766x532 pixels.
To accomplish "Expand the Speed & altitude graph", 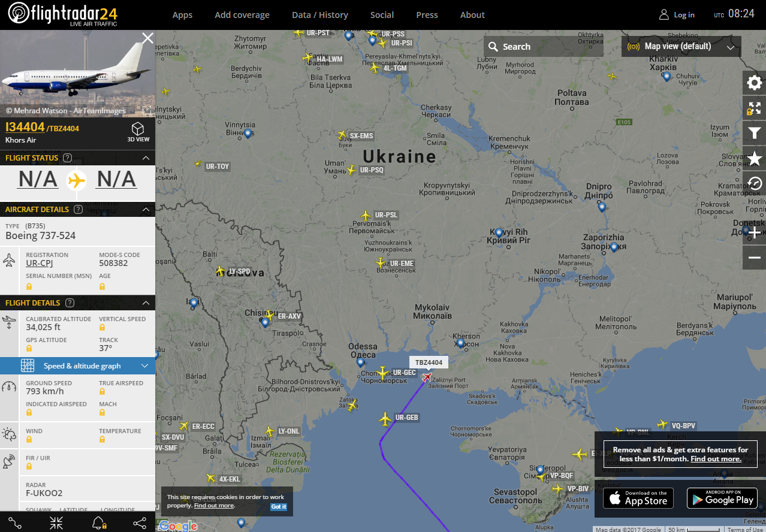I will 78,365.
